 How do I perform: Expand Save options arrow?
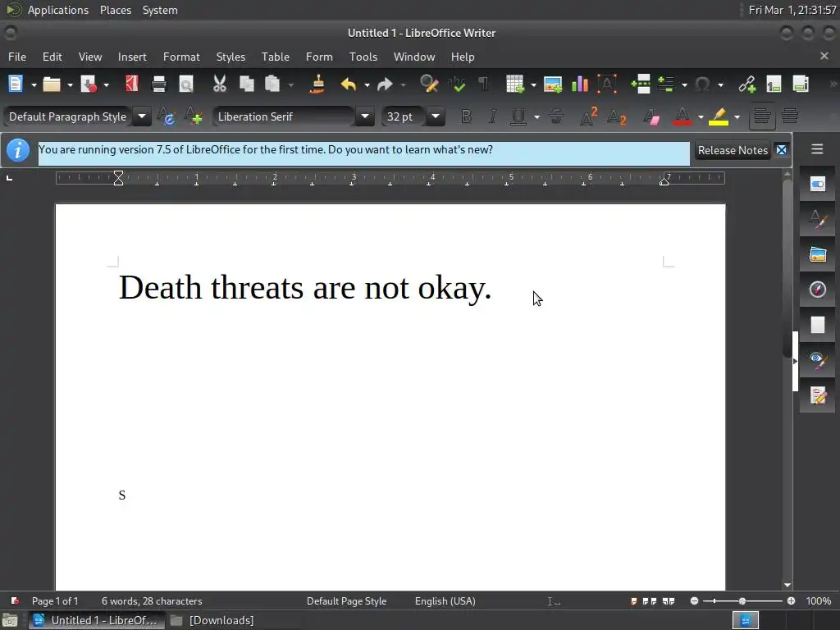106,84
